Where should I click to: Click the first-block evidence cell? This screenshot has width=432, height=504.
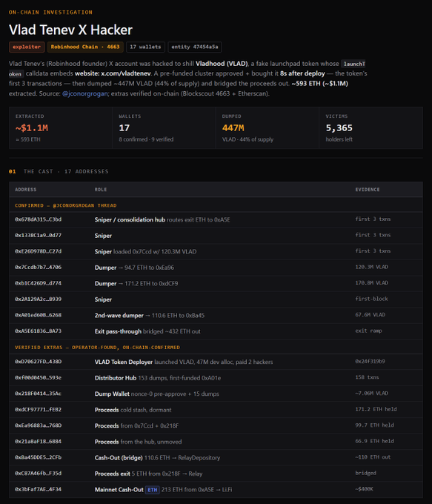click(x=371, y=299)
